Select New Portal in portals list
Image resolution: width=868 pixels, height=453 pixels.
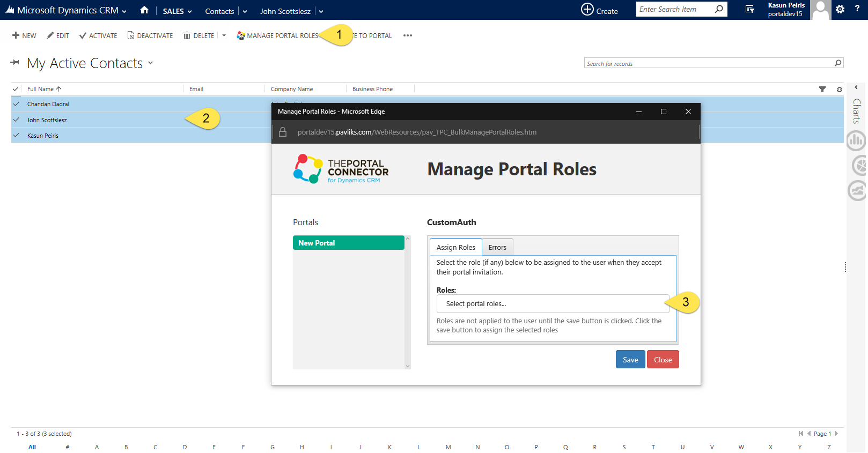[x=349, y=243]
